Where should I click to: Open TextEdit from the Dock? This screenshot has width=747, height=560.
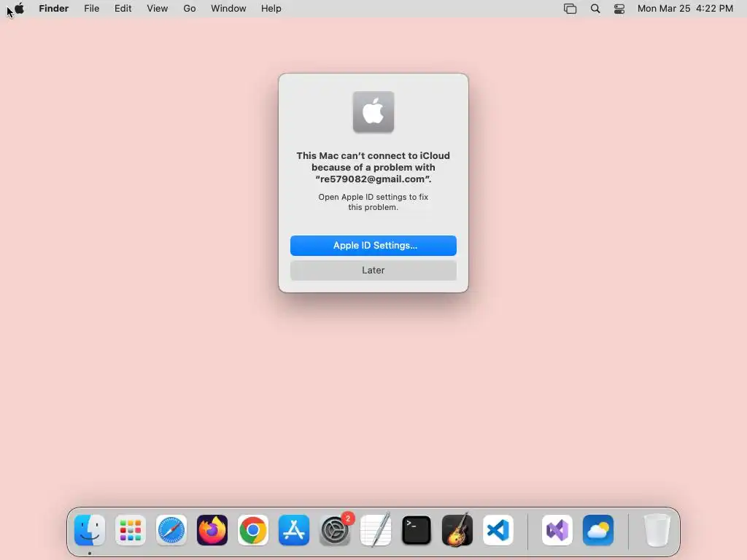[376, 530]
